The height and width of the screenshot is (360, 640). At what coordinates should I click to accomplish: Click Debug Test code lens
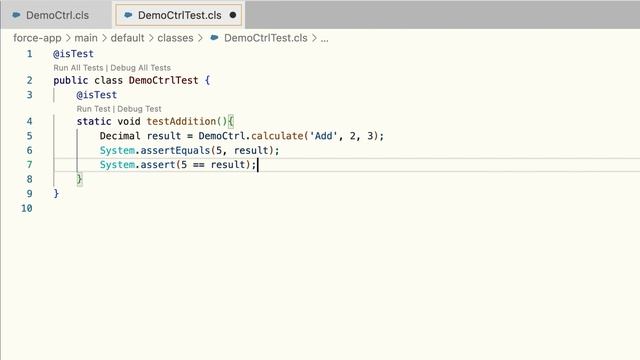click(139, 109)
